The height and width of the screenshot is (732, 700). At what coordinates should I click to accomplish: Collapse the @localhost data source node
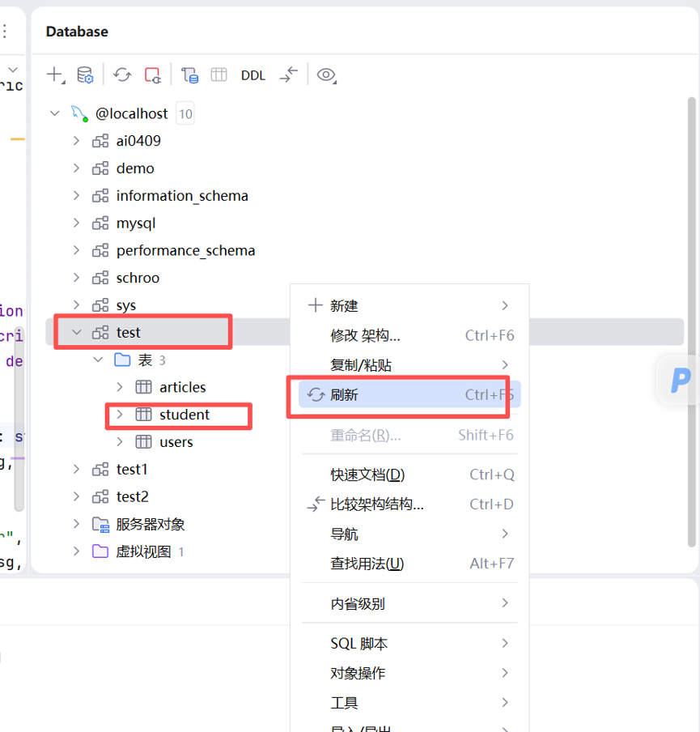pos(54,113)
